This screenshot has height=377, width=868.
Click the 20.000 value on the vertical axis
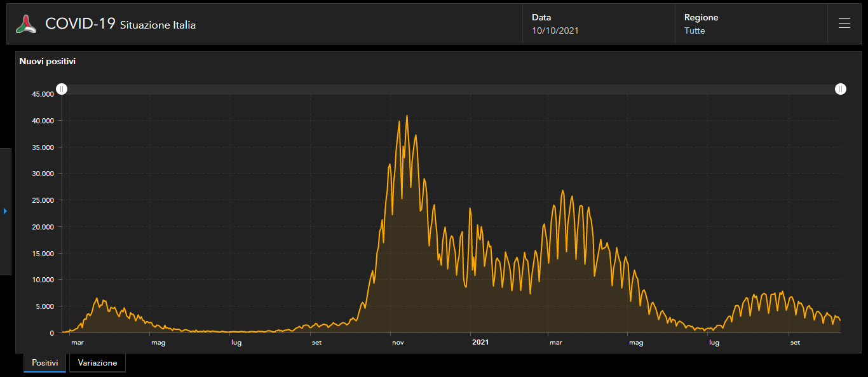point(43,227)
